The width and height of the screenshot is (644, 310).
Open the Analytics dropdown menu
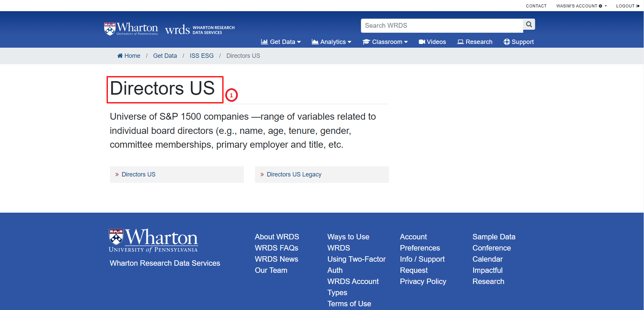(331, 42)
